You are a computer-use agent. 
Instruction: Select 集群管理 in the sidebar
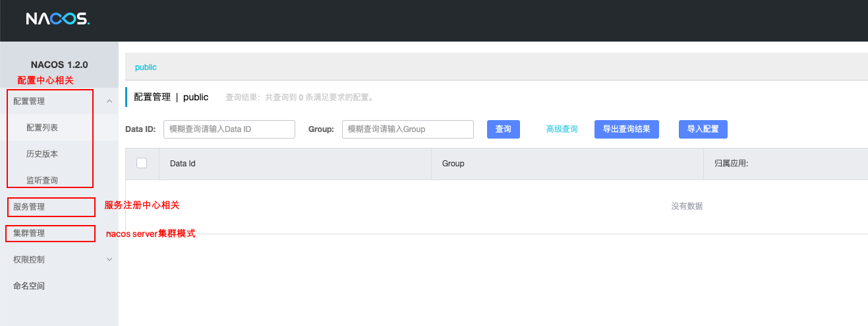click(29, 233)
